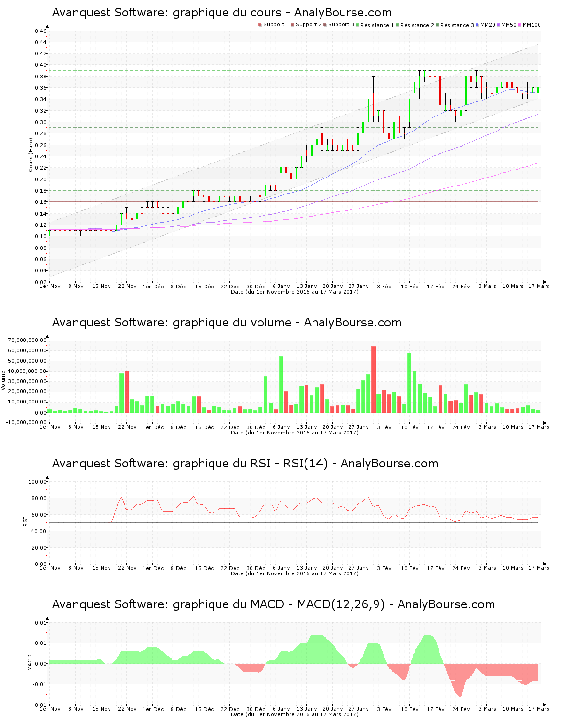Click the 'MACD' vertical axis label
Viewport: 564px width, 728px height.
30,662
